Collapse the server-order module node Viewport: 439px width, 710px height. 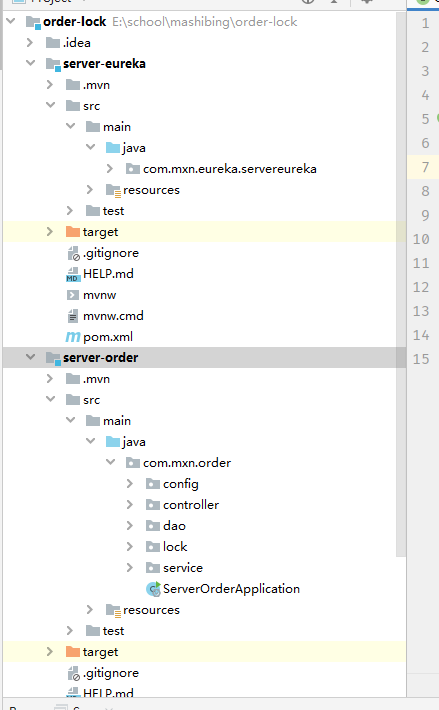pyautogui.click(x=30, y=357)
